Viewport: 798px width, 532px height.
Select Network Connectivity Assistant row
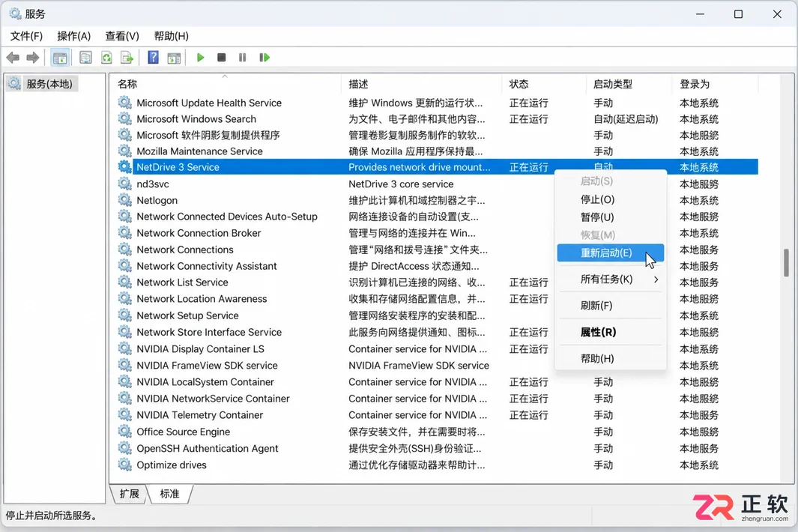(x=438, y=266)
